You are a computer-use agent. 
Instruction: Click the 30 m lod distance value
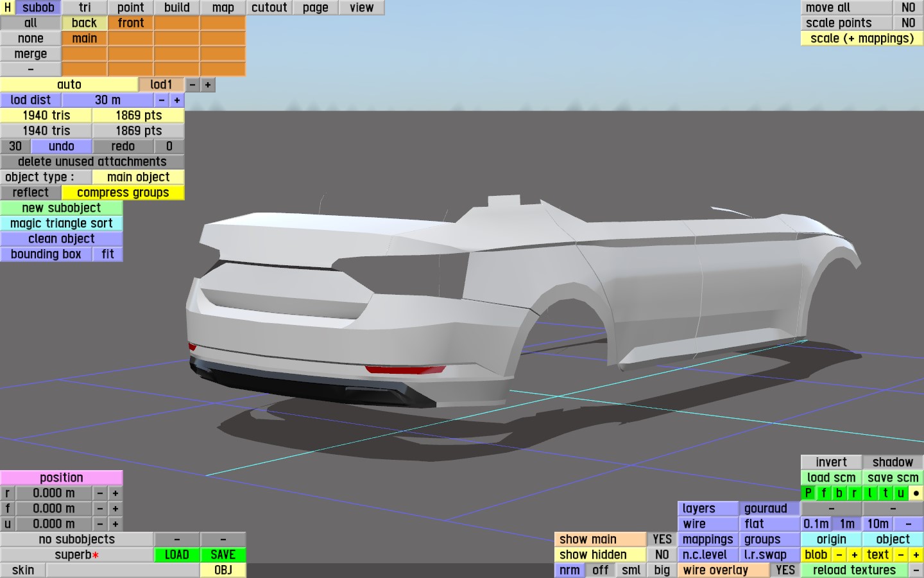(108, 100)
